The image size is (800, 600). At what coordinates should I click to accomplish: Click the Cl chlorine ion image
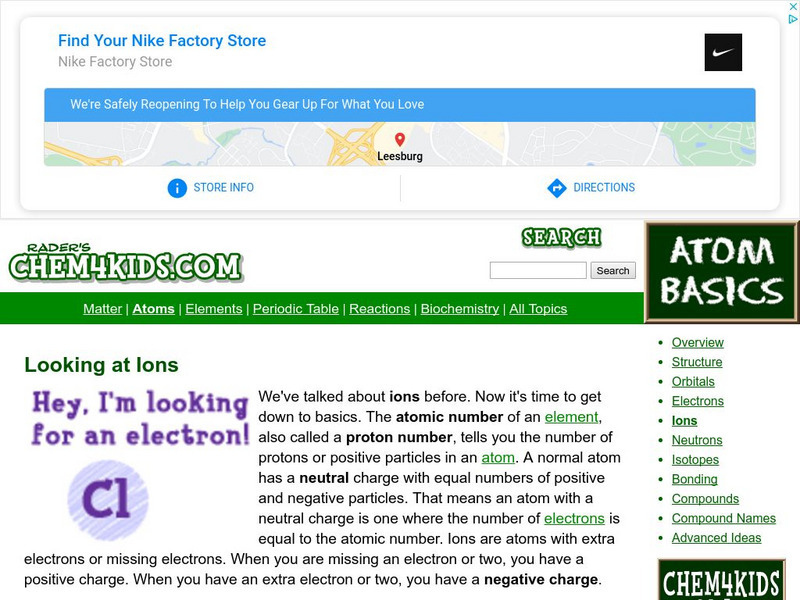[108, 500]
